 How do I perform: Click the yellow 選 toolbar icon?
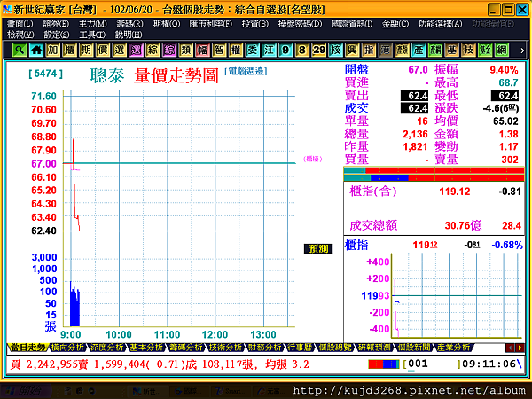coord(119,50)
